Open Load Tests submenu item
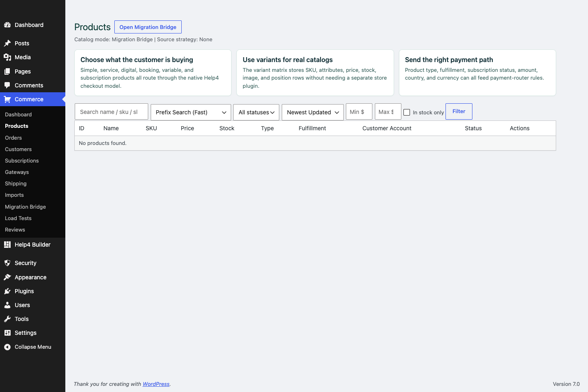The image size is (588, 392). pyautogui.click(x=18, y=218)
